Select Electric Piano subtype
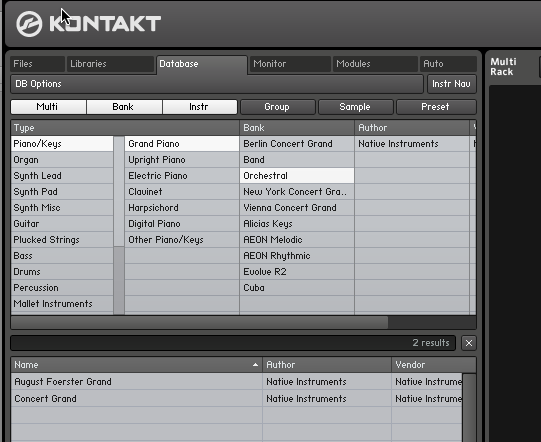541x442 pixels. (x=182, y=176)
